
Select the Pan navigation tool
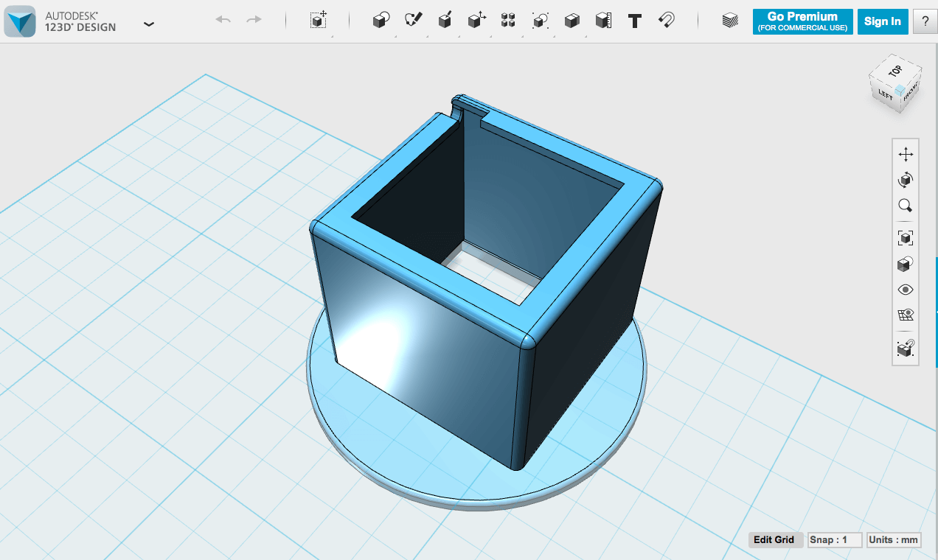906,154
